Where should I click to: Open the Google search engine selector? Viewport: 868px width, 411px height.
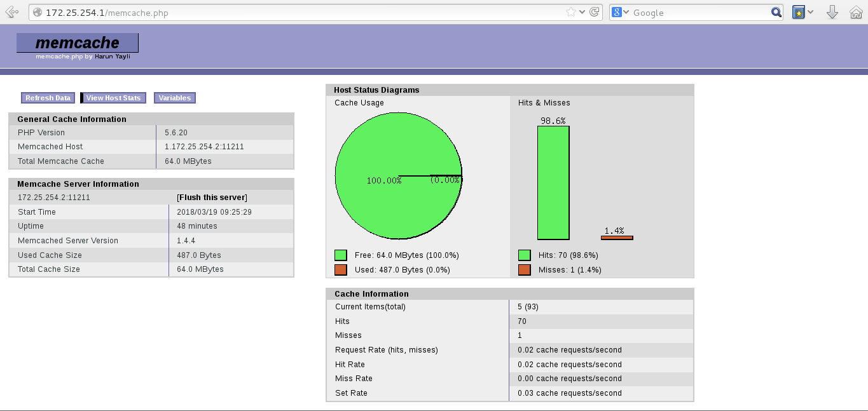pos(621,12)
